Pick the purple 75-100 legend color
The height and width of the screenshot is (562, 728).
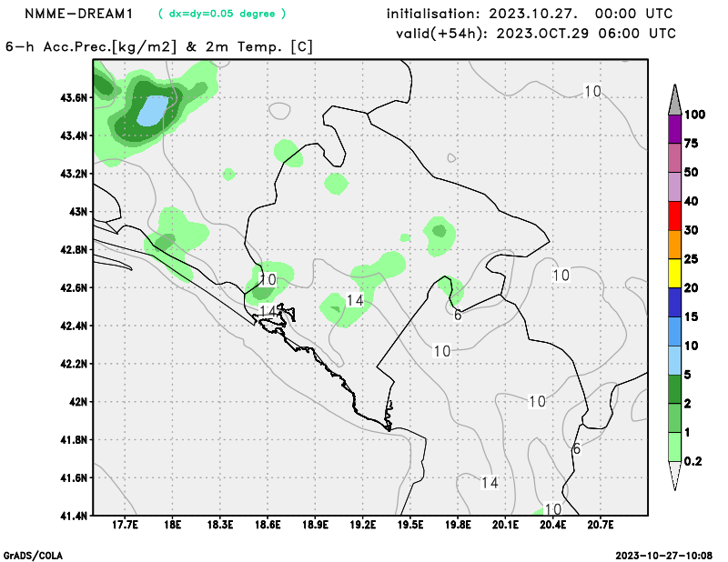(x=674, y=129)
